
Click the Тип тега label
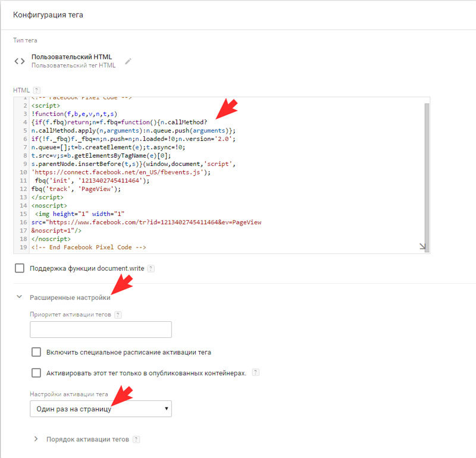coord(25,40)
